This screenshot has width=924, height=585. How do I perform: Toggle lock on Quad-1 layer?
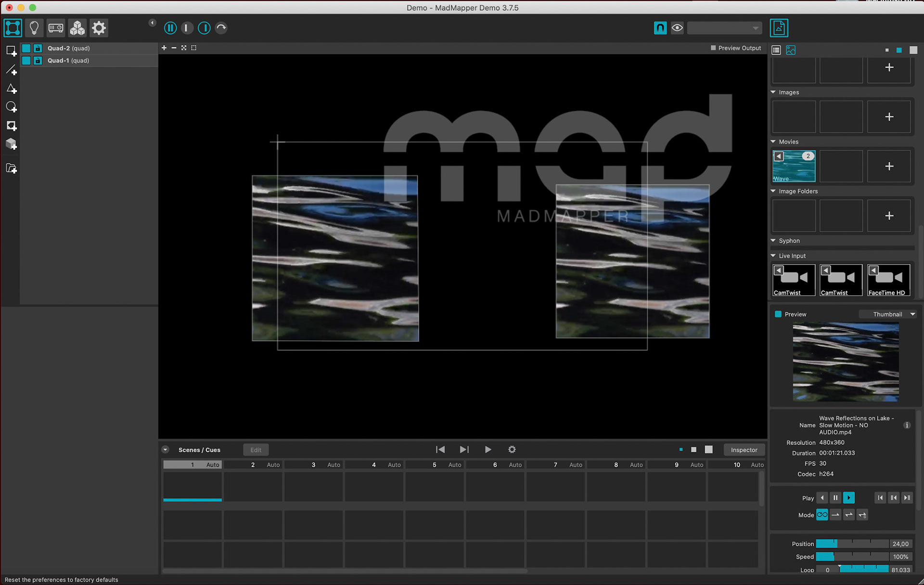[38, 61]
